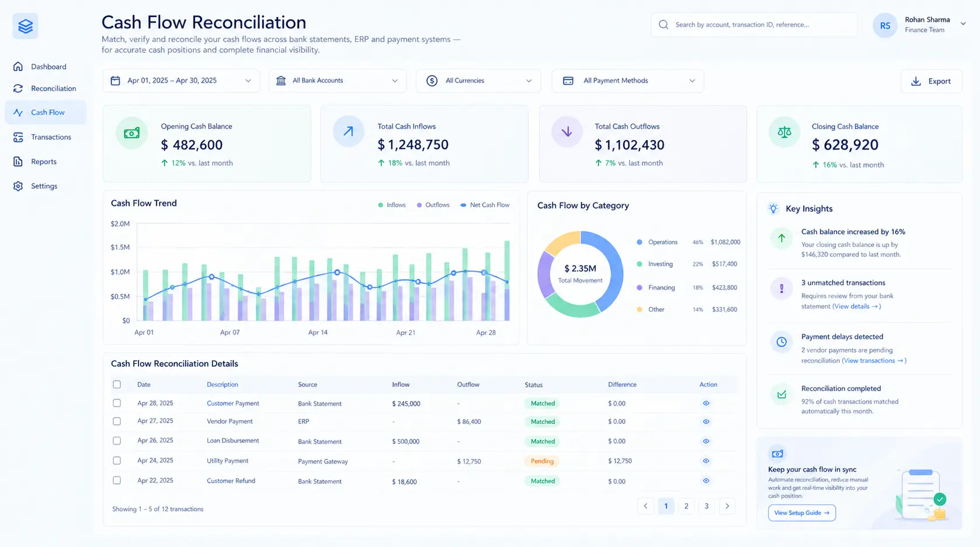
Task: Open the All Payment Methods dropdown
Action: pos(628,81)
